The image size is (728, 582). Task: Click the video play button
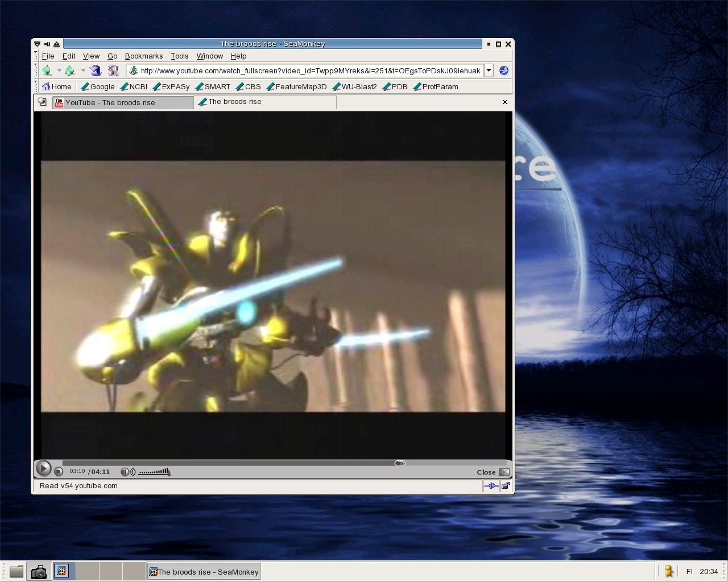pyautogui.click(x=43, y=468)
